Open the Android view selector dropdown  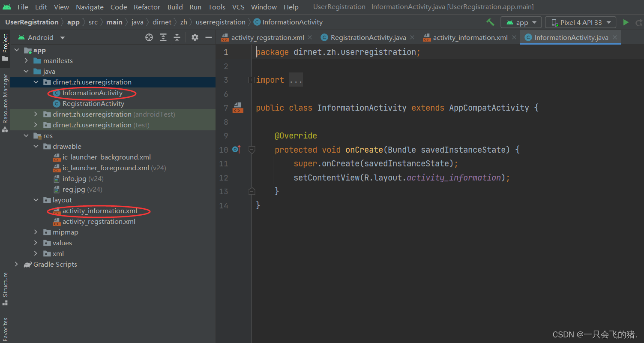42,37
